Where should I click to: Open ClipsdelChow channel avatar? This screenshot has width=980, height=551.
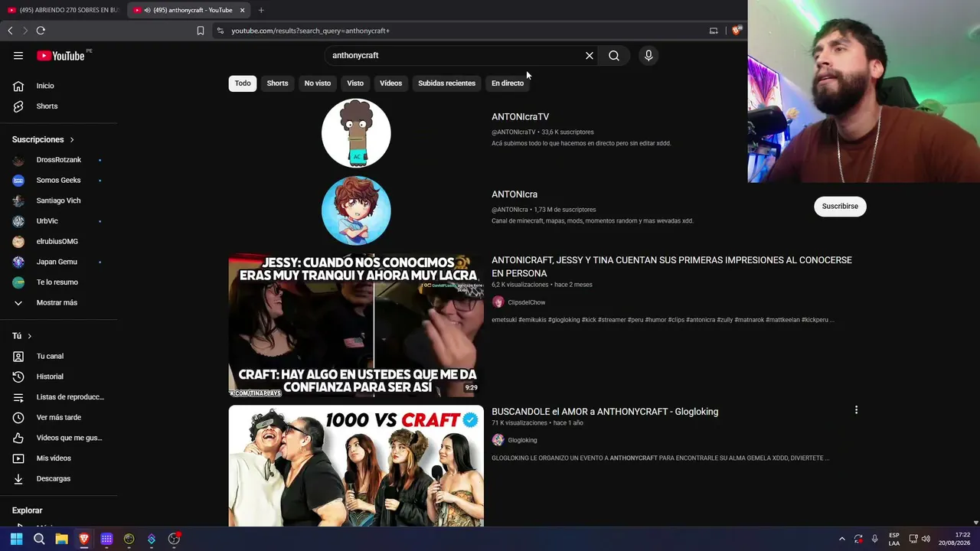[x=498, y=302]
